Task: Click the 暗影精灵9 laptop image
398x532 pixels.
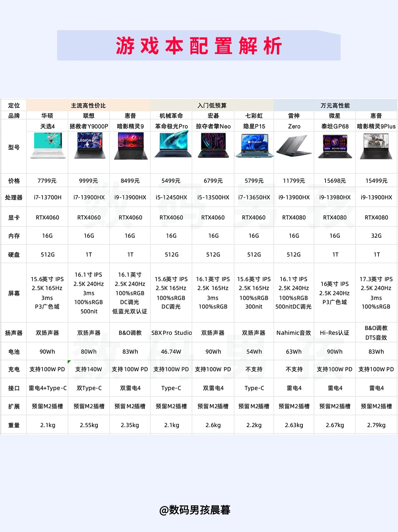Action: click(130, 146)
